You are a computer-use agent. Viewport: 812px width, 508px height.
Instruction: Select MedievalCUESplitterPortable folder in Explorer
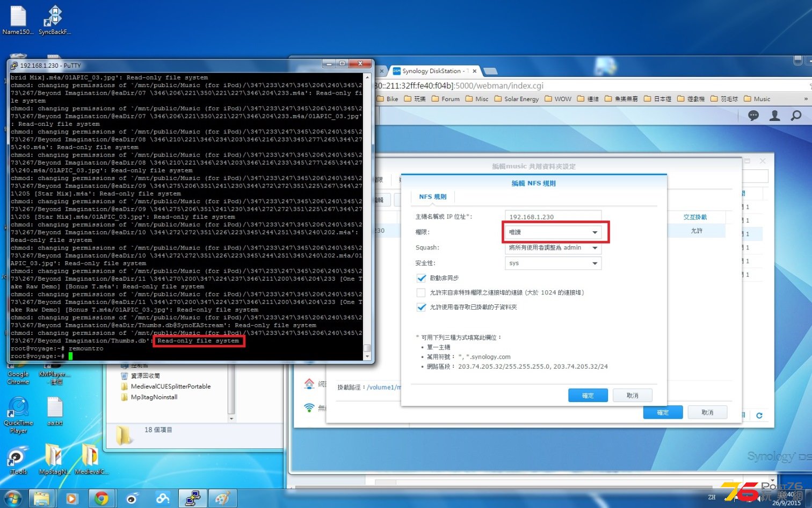(x=165, y=387)
